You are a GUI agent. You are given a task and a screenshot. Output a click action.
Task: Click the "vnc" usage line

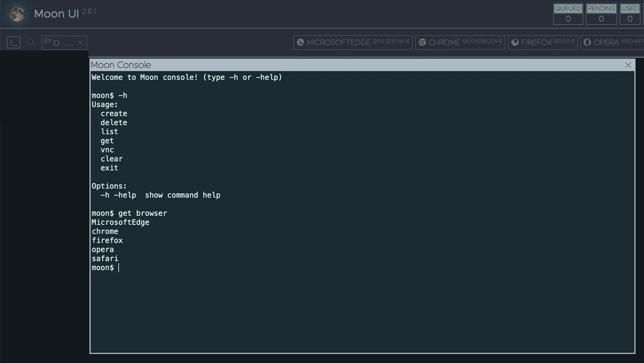(107, 150)
